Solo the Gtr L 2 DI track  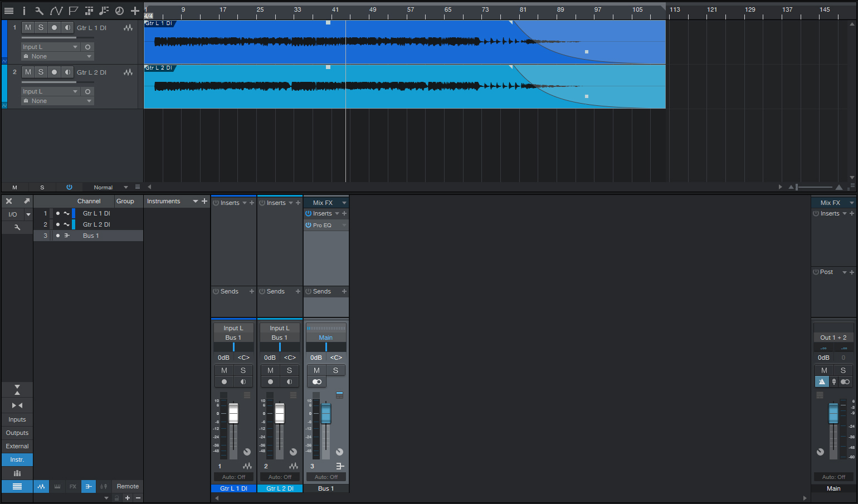tap(41, 72)
